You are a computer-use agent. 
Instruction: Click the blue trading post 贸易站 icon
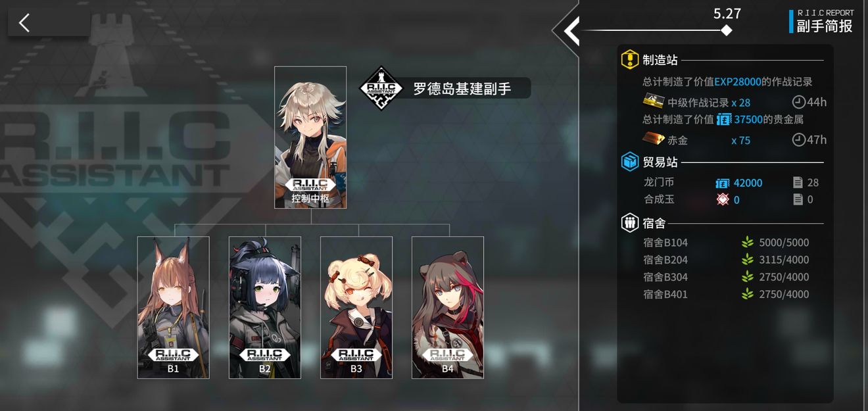click(x=630, y=162)
